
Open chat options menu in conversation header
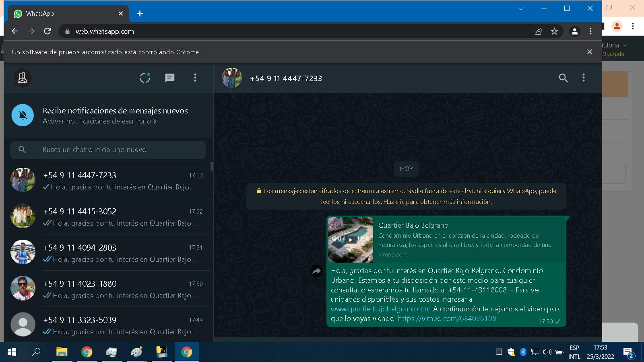[583, 78]
